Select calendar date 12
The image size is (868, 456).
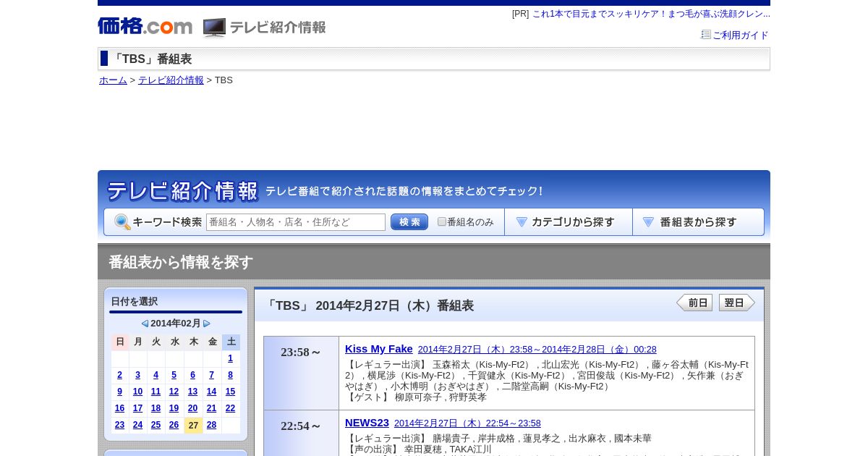(174, 392)
